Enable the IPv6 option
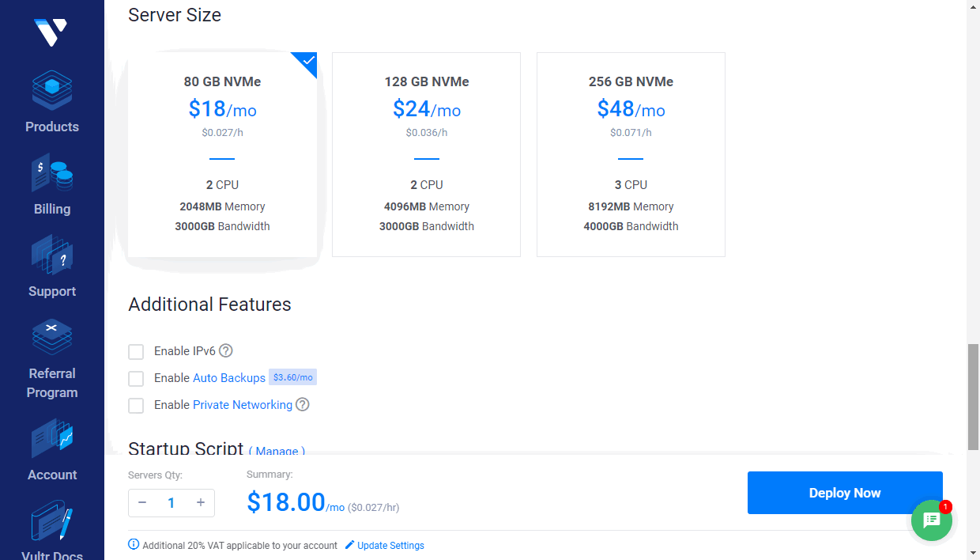 [136, 351]
